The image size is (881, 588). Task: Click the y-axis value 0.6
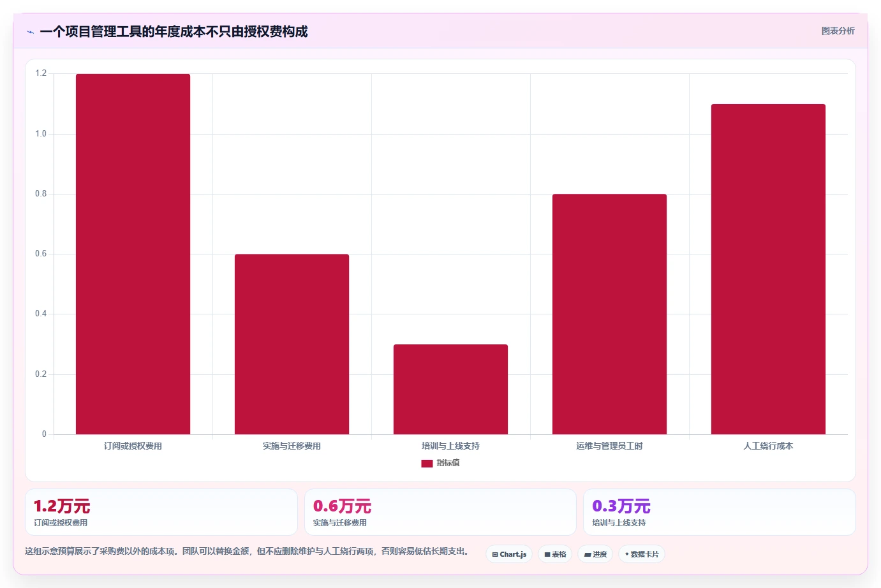[41, 254]
